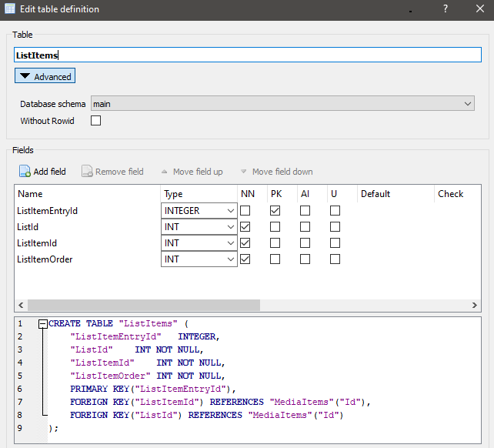This screenshot has height=448, width=494.
Task: Open type dropdown for ListItemOrder
Action: (x=230, y=259)
